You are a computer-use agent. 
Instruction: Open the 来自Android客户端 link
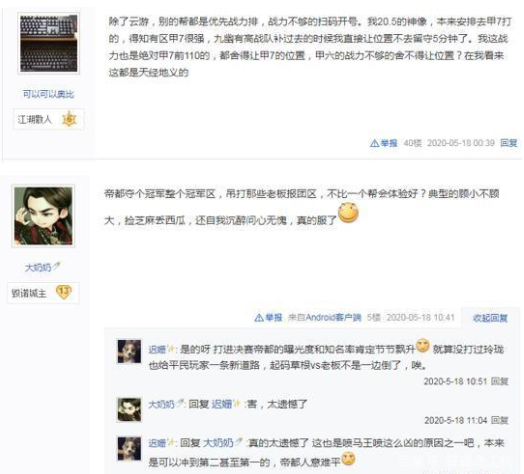point(324,317)
